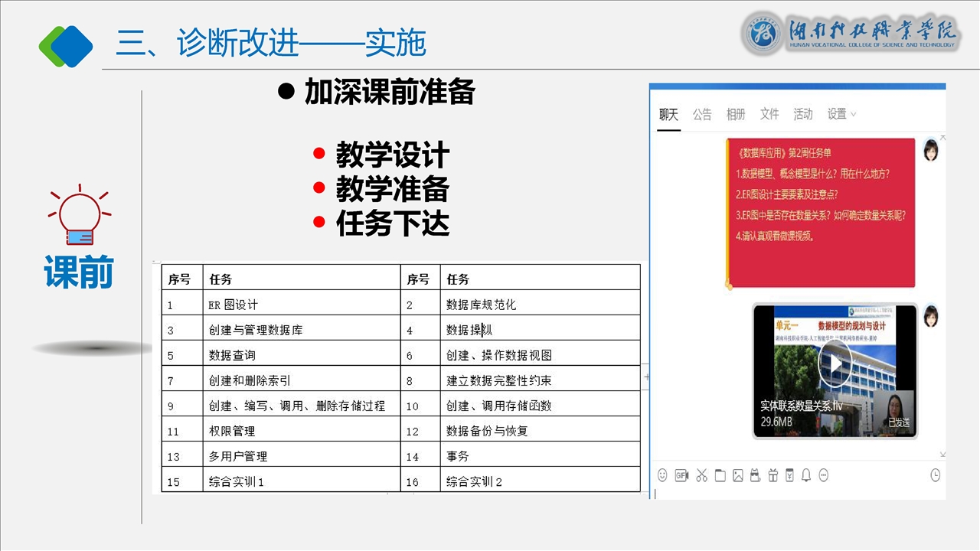Open the more options ellipsis icon
Viewport: 980px width, 551px height.
[x=824, y=475]
